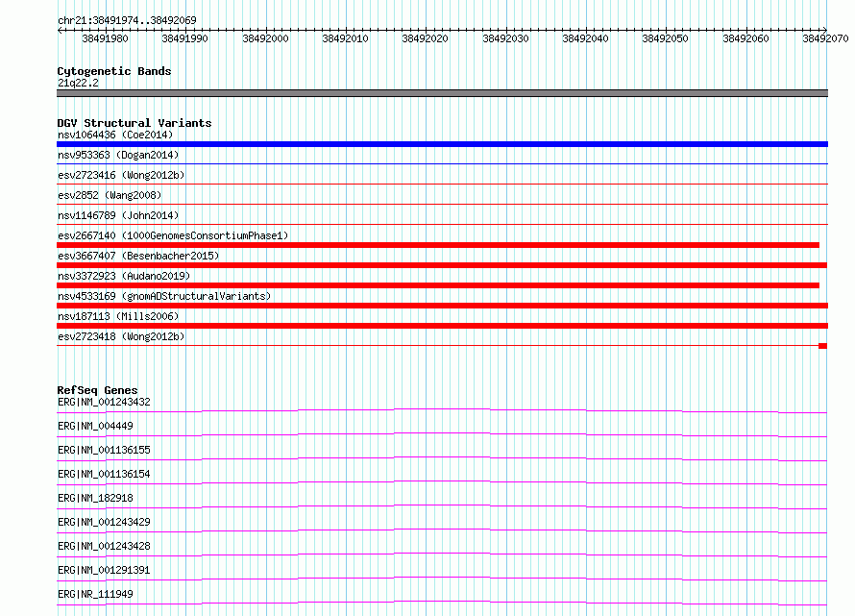Select variant label esv2667140 (1000GenomesConsortiumPhase1)
Image resolution: width=855 pixels, height=616 pixels.
click(x=173, y=235)
